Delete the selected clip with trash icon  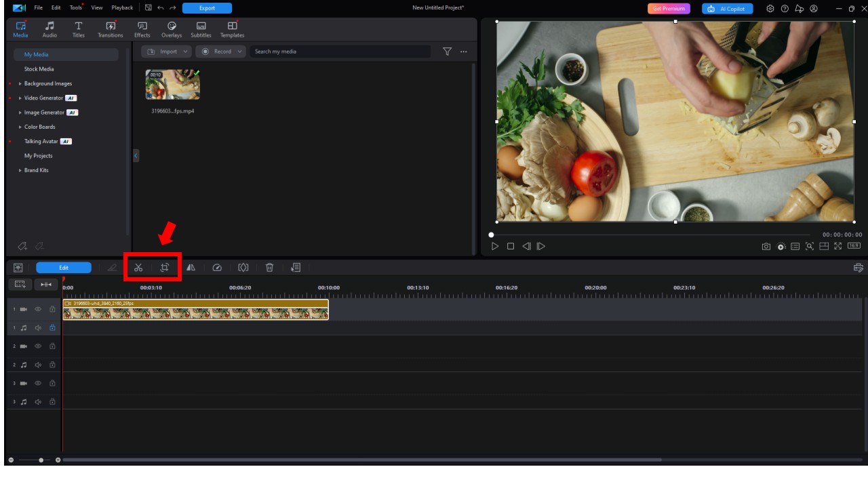(x=269, y=268)
